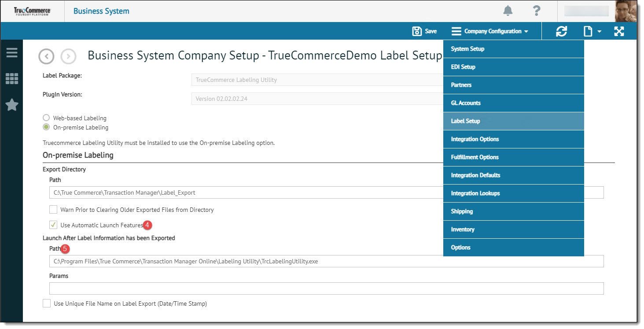Open Integration Defaults menu entry
This screenshot has width=644, height=329.
point(514,175)
